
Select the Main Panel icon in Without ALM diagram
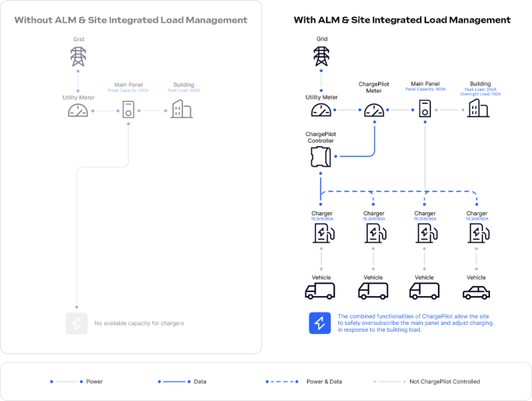[x=128, y=110]
